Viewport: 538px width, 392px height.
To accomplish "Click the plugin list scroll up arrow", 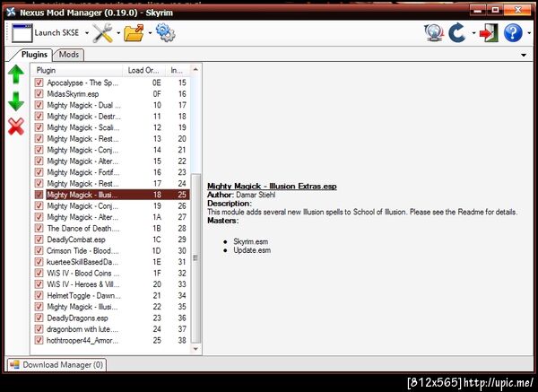I will coord(195,69).
